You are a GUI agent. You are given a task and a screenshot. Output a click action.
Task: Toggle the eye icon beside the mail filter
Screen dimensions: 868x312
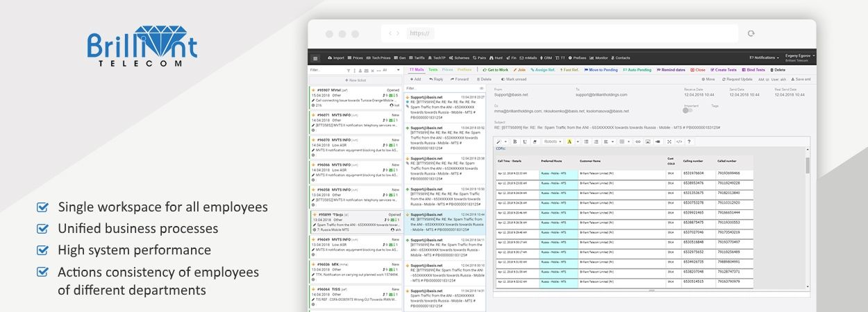tap(481, 88)
